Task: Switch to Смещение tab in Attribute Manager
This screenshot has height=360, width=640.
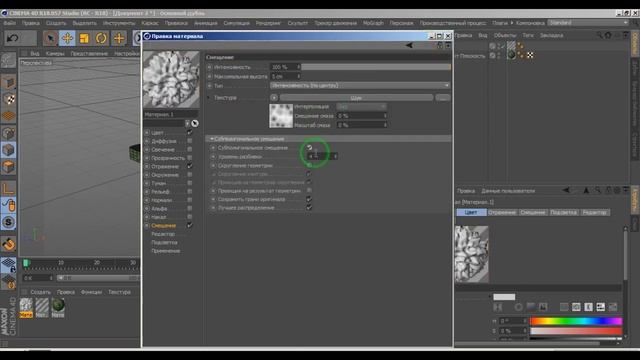Action: (533, 213)
